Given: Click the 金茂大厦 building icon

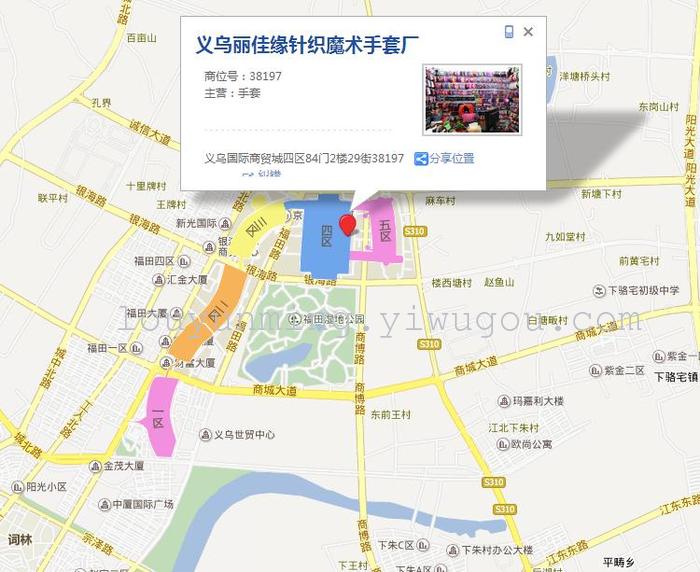Looking at the screenshot, I should (95, 467).
